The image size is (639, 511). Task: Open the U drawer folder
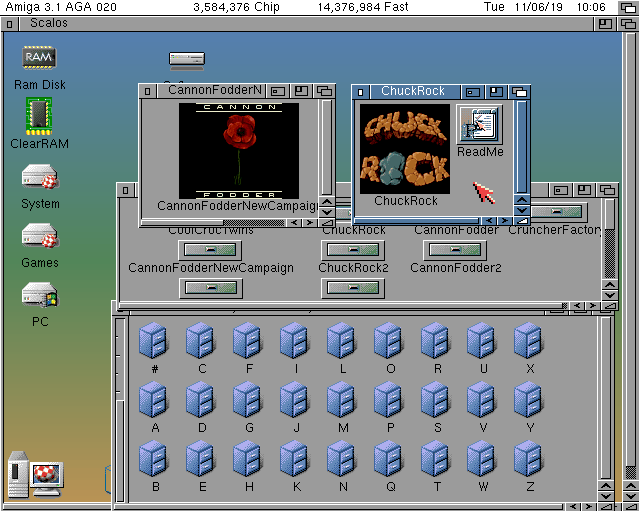point(481,340)
